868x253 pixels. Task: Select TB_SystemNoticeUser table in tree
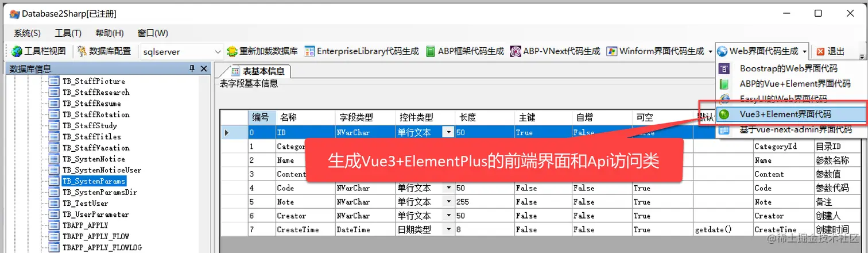[x=102, y=170]
